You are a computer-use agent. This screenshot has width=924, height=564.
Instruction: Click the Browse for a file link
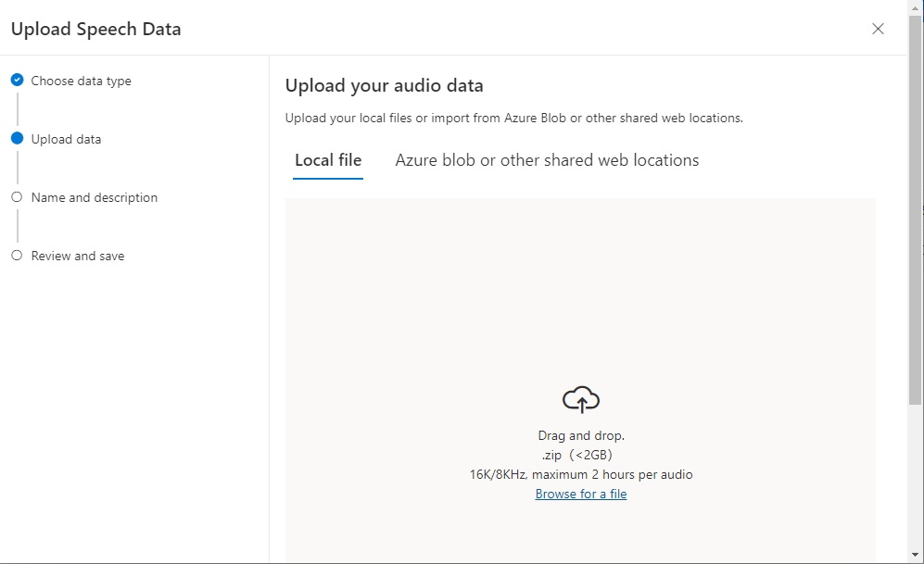[x=581, y=494]
